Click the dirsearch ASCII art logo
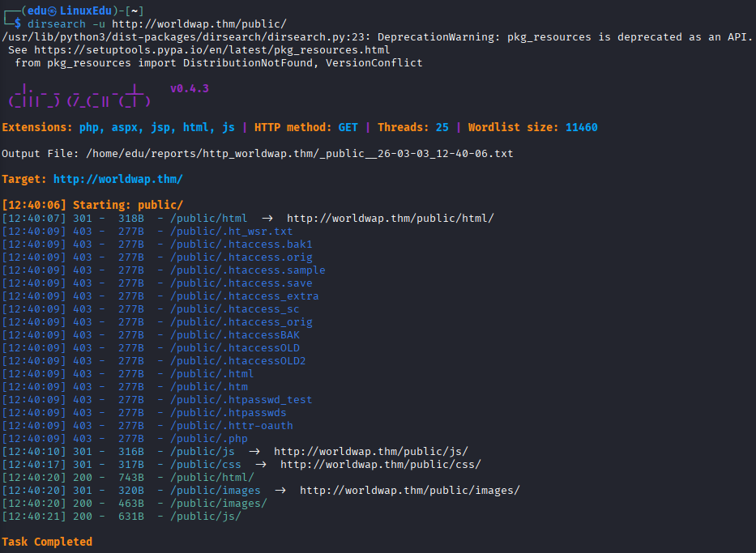 (x=79, y=96)
